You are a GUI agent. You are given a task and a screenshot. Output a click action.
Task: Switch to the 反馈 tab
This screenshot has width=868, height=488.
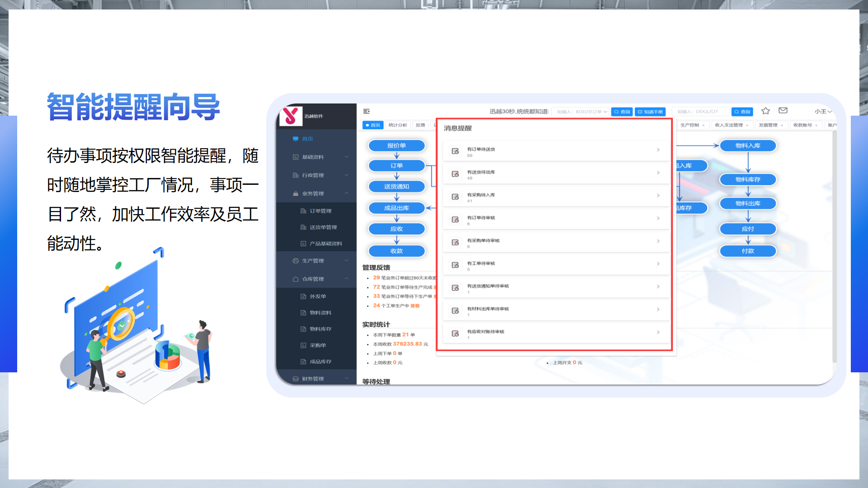point(420,125)
